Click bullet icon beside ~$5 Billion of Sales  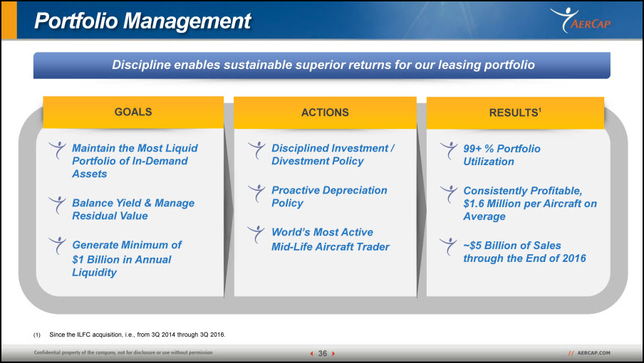click(x=448, y=246)
